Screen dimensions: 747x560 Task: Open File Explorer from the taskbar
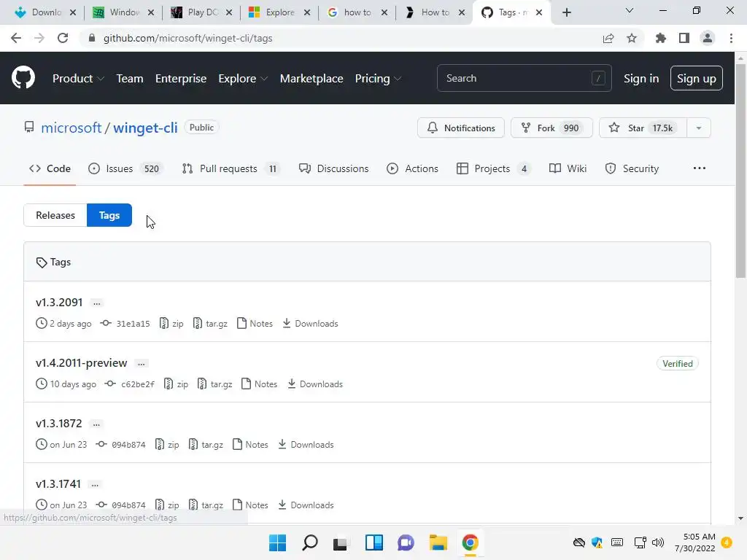tap(438, 542)
